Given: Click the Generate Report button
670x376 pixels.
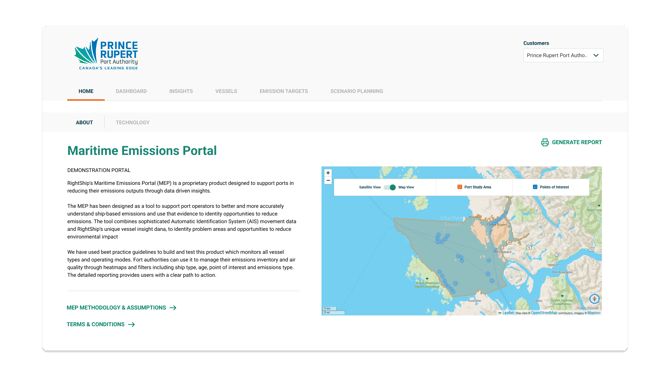Looking at the screenshot, I should tap(571, 142).
